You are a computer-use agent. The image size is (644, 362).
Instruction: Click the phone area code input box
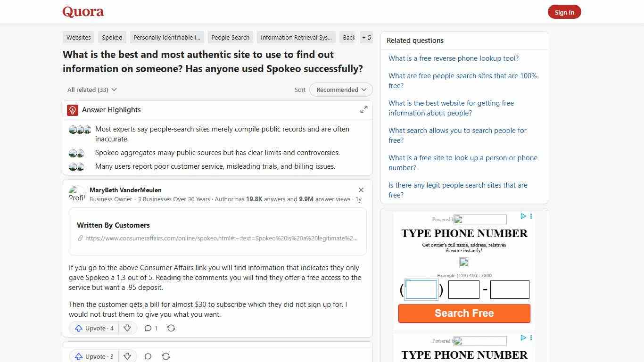pyautogui.click(x=421, y=289)
